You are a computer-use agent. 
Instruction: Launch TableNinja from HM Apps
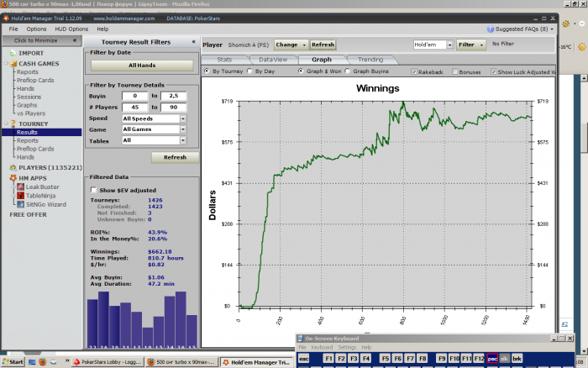point(20,194)
